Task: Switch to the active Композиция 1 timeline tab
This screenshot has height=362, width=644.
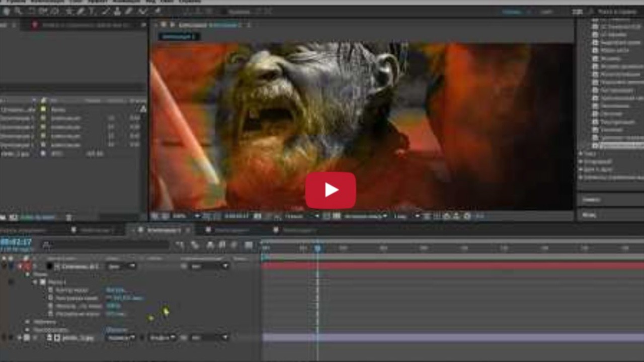Action: click(x=163, y=230)
